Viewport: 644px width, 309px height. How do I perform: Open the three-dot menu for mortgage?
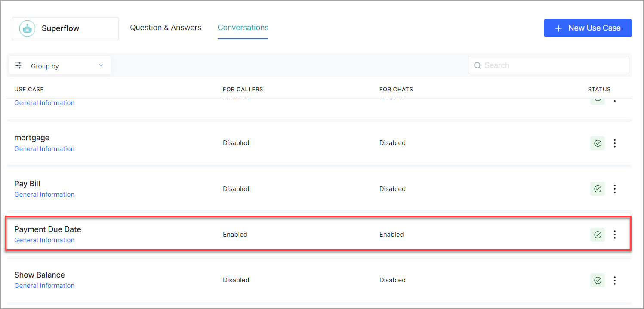615,143
